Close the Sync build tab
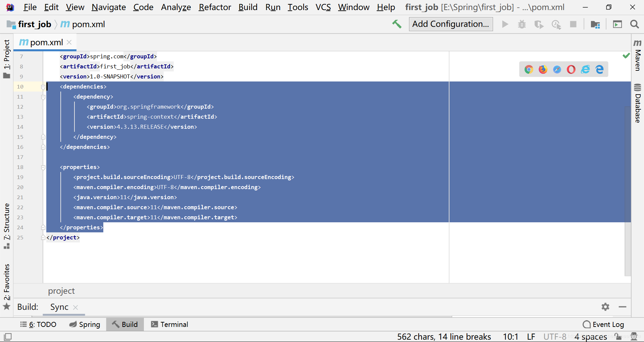Image resolution: width=644 pixels, height=342 pixels. pyautogui.click(x=75, y=307)
